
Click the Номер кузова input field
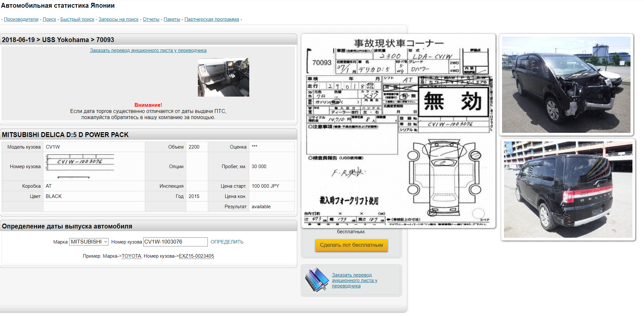click(x=175, y=242)
